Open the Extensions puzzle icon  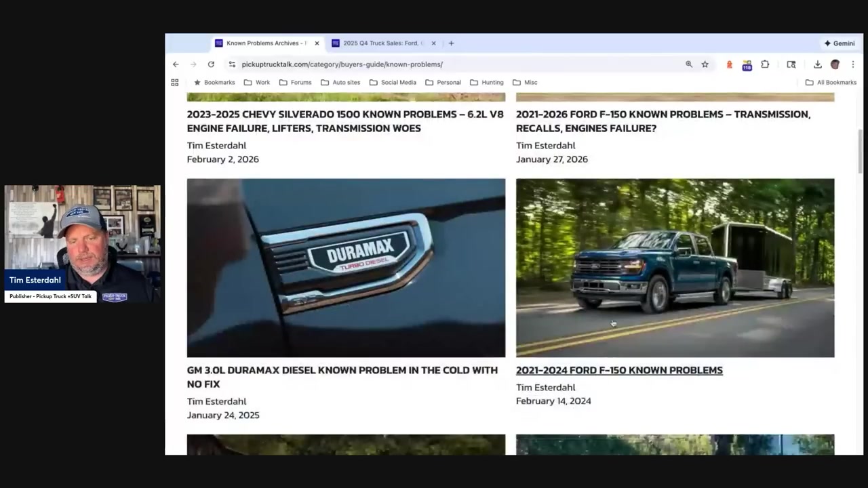(x=765, y=64)
